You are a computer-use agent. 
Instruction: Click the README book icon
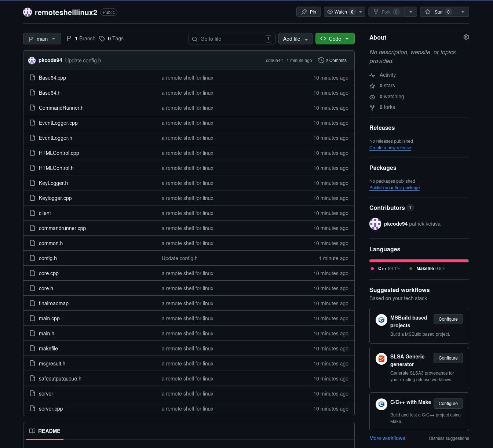pos(32,431)
